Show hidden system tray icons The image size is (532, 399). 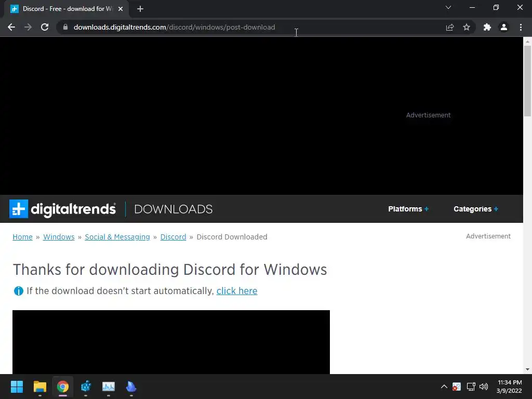tap(444, 387)
